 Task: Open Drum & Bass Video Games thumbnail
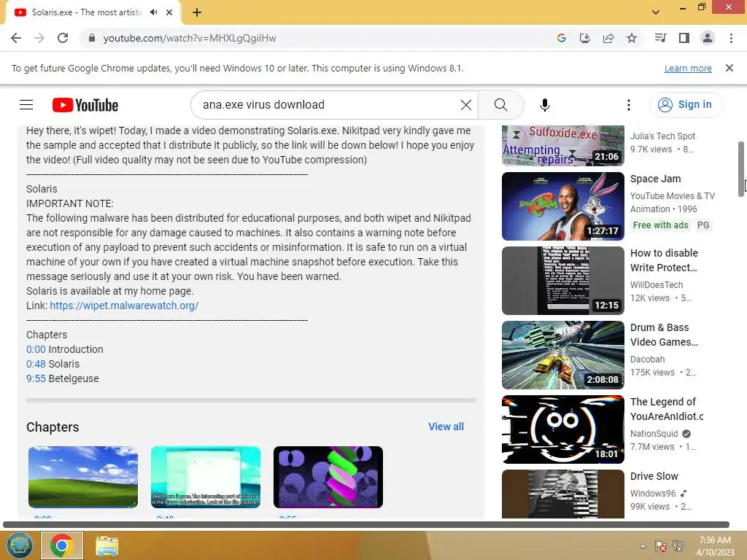point(562,355)
